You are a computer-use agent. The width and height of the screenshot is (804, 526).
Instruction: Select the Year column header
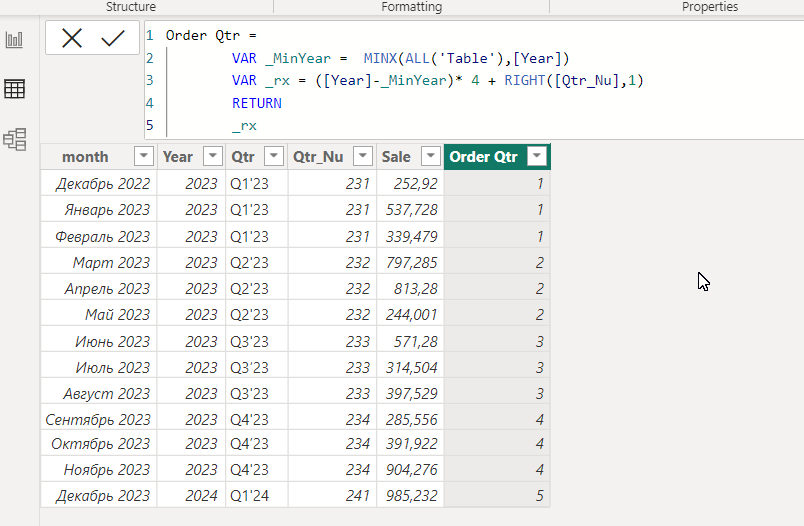click(x=178, y=156)
